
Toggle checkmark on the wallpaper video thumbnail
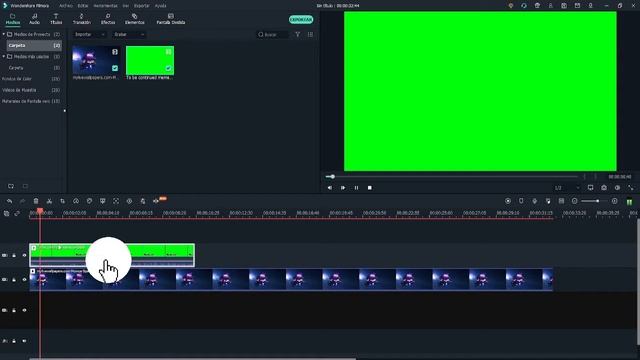point(115,68)
